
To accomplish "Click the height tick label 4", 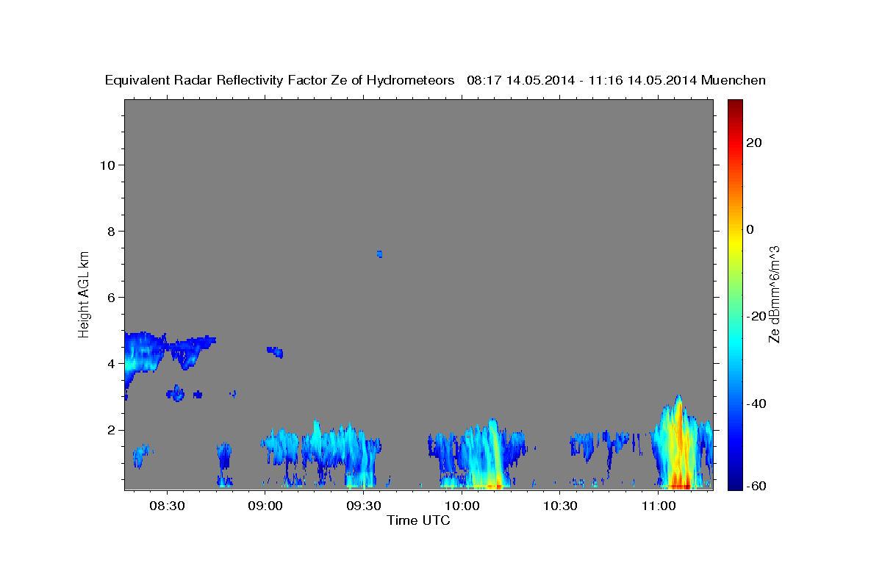I will click(x=110, y=363).
